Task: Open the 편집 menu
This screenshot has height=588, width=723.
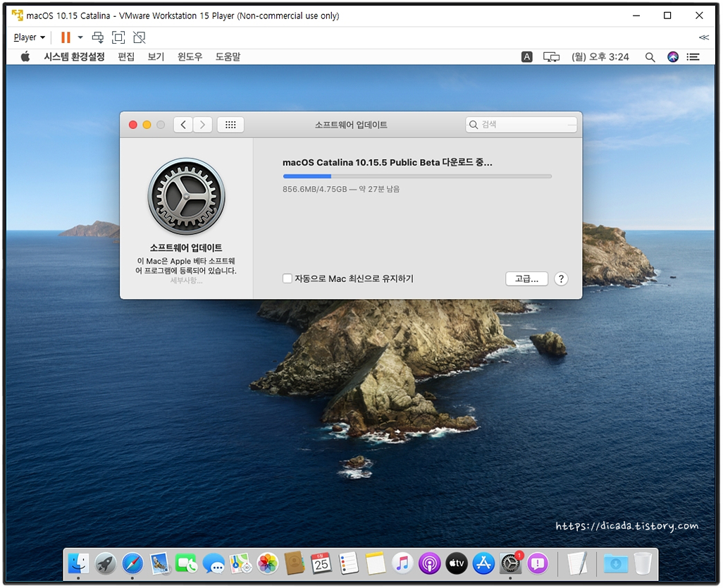Action: (x=126, y=56)
